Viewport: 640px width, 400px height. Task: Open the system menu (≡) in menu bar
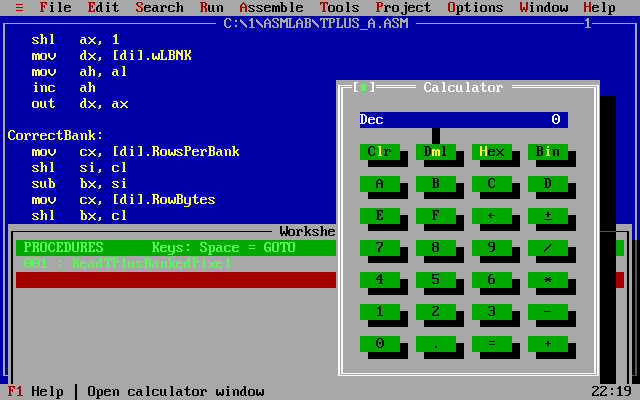point(19,7)
